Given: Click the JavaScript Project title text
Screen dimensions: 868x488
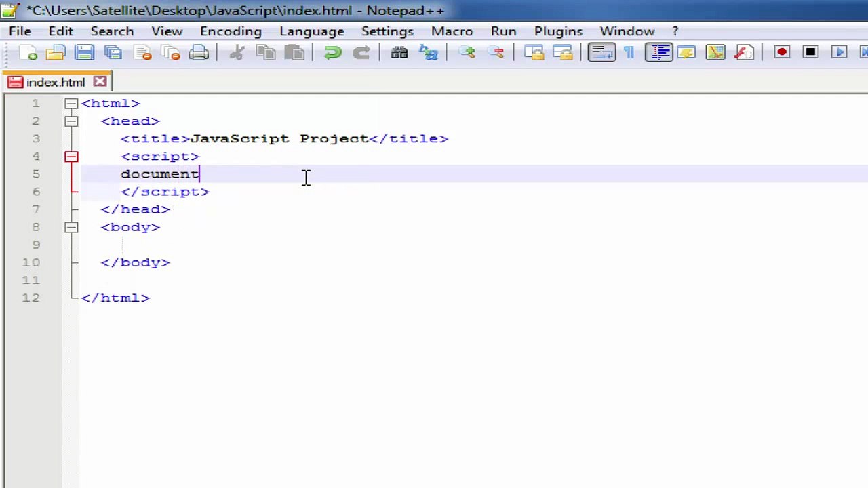Looking at the screenshot, I should click(279, 139).
